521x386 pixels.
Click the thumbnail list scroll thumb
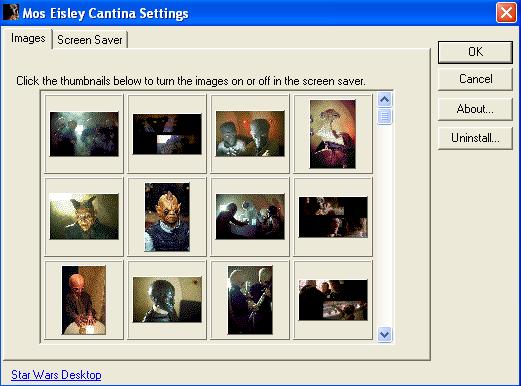385,116
